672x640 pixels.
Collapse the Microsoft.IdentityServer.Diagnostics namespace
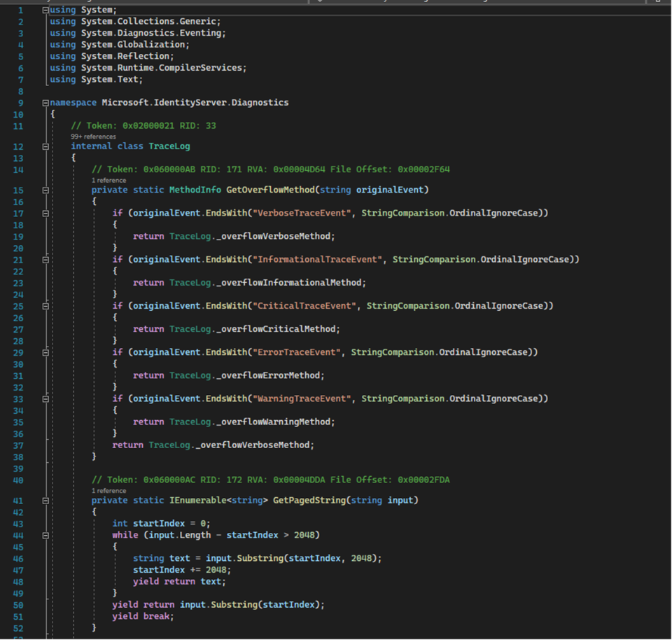tap(45, 102)
